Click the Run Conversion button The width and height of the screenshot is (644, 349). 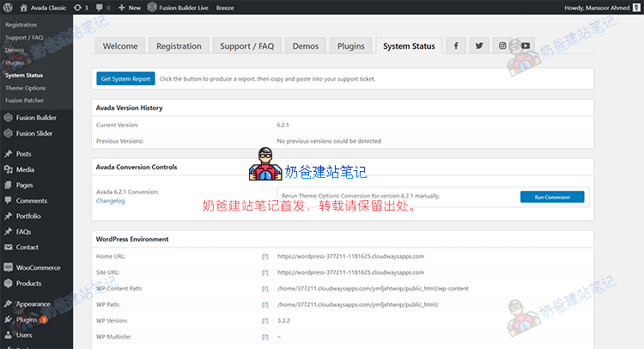click(551, 197)
